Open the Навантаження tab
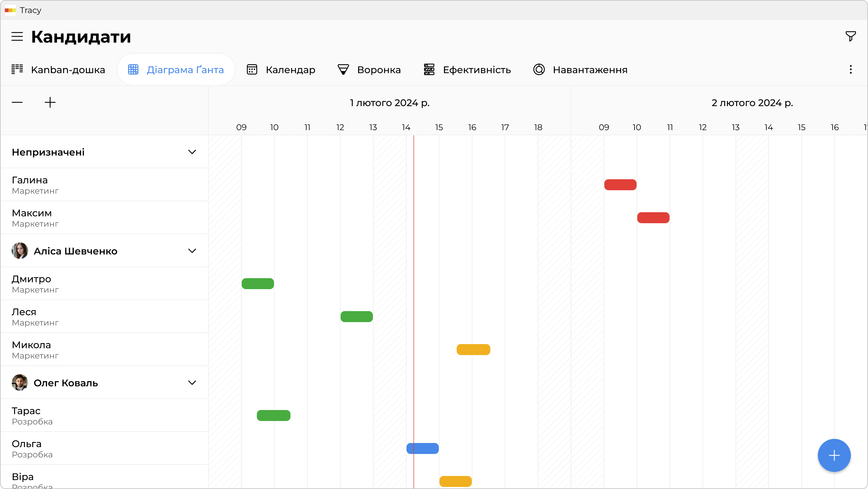Image resolution: width=868 pixels, height=489 pixels. (x=580, y=70)
